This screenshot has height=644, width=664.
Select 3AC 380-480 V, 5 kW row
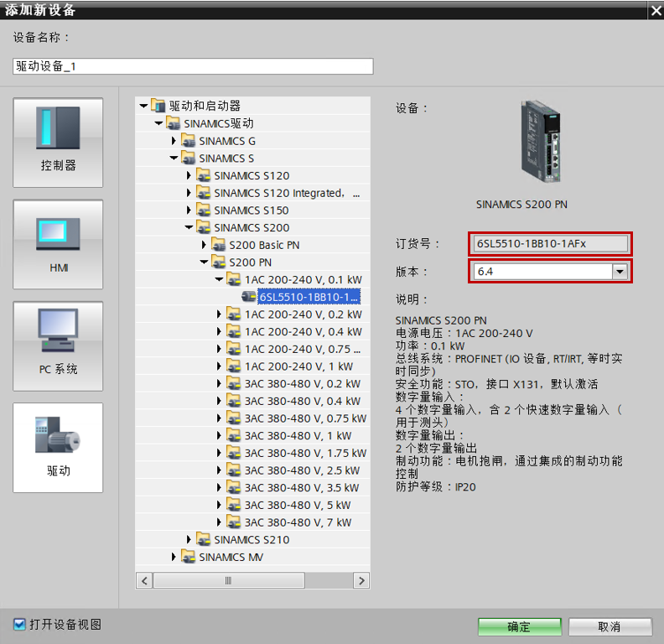click(x=252, y=505)
